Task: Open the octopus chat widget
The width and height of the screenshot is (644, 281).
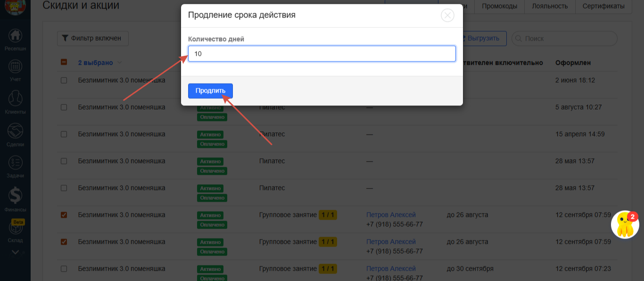Action: [x=624, y=225]
